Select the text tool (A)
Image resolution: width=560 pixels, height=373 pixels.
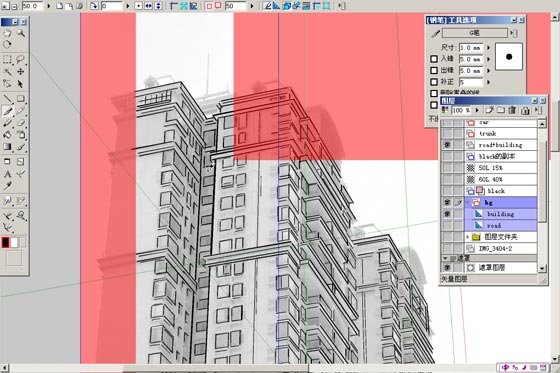(7, 174)
